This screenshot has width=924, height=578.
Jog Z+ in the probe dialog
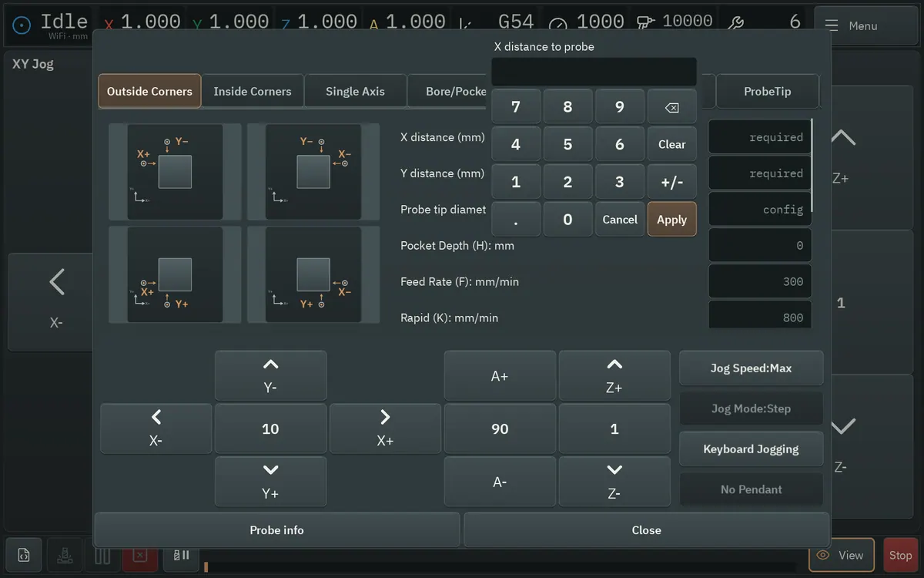coord(614,376)
